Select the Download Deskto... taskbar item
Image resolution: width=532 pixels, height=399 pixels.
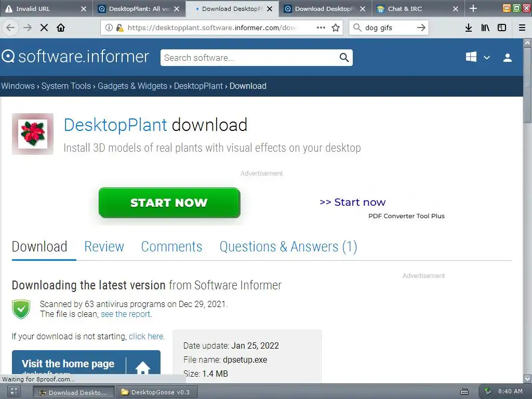pyautogui.click(x=74, y=392)
